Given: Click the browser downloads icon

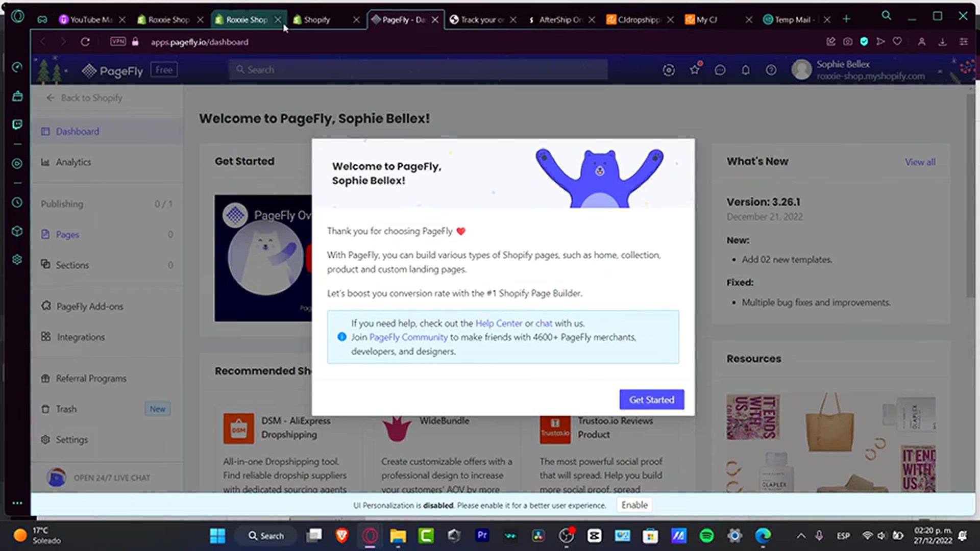Looking at the screenshot, I should (x=942, y=42).
